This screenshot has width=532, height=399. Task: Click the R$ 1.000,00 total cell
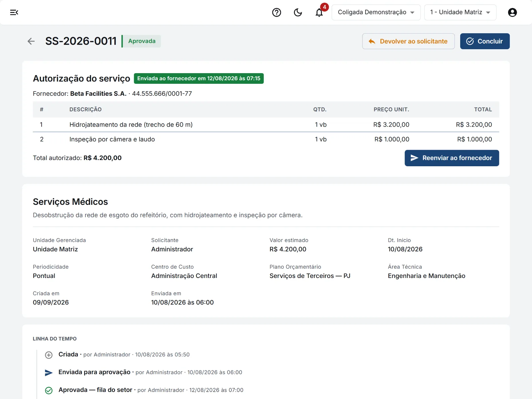coord(474,139)
